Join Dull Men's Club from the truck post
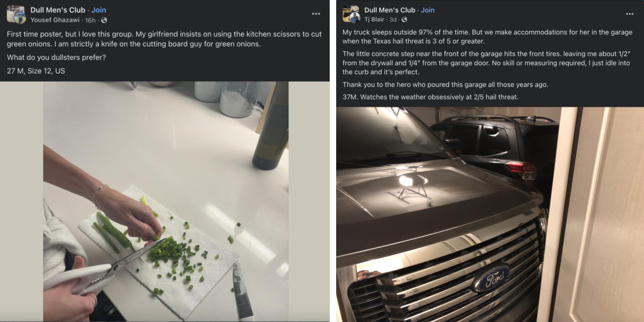 coord(428,10)
